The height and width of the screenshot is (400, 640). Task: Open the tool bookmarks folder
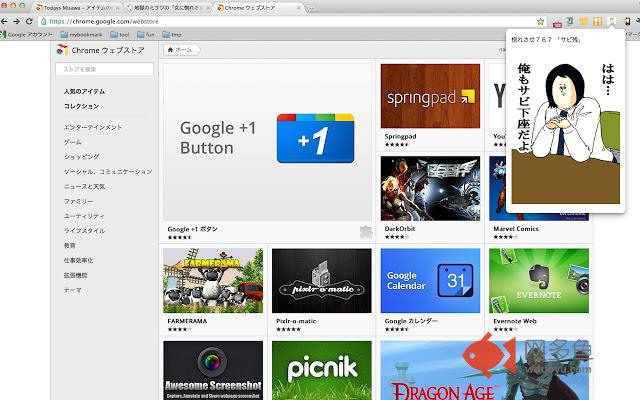pyautogui.click(x=120, y=35)
